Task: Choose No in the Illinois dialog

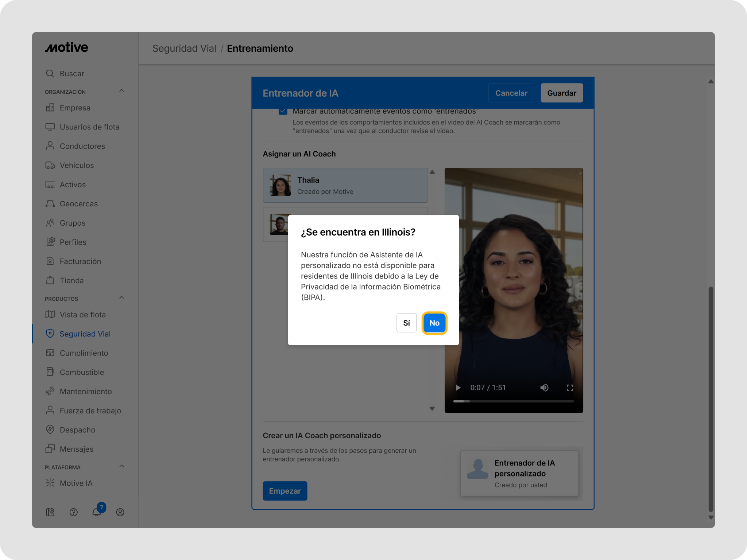Action: pyautogui.click(x=434, y=323)
